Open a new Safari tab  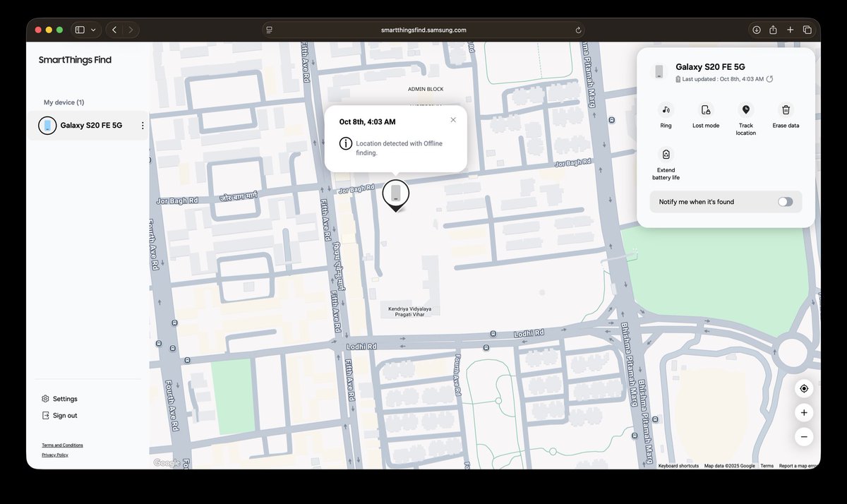point(790,30)
